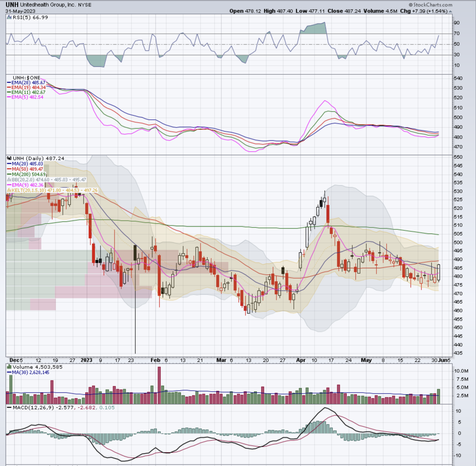Click the Keltner channel legend icon
The width and height of the screenshot is (476, 466).
(9, 190)
